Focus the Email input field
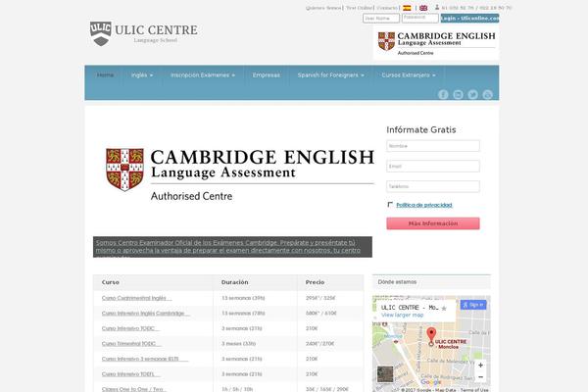This screenshot has width=588, height=392. pyautogui.click(x=433, y=167)
